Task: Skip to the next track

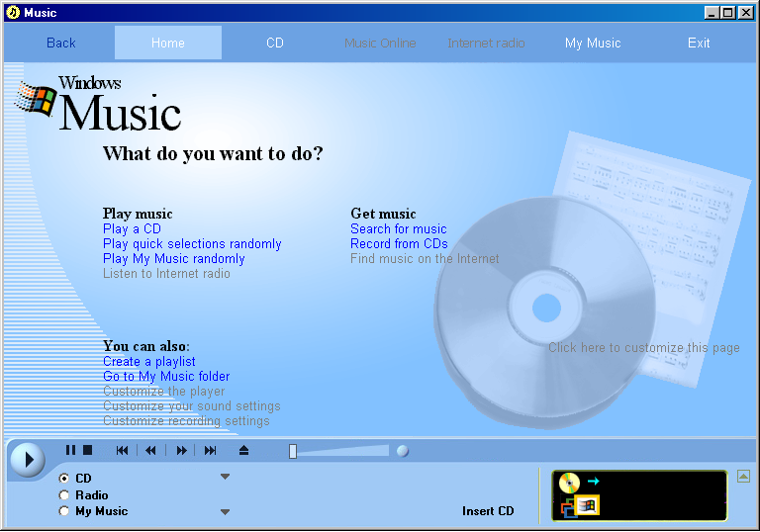Action: [x=211, y=451]
